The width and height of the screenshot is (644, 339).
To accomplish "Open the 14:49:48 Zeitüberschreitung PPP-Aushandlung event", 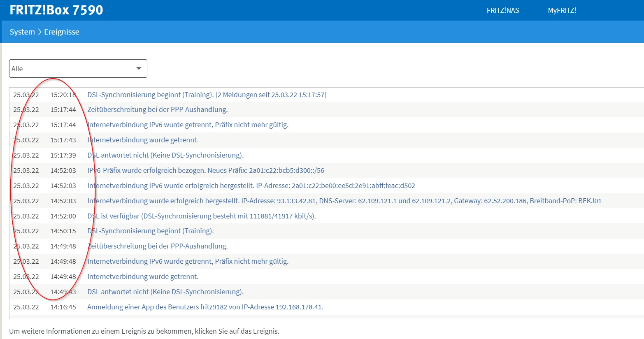I will point(158,246).
